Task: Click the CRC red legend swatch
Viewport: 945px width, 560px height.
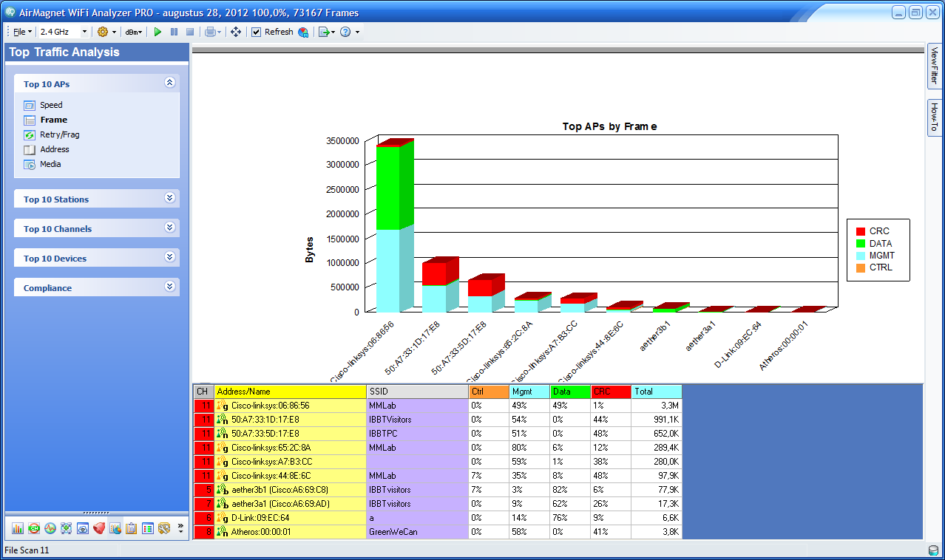Action: click(861, 231)
